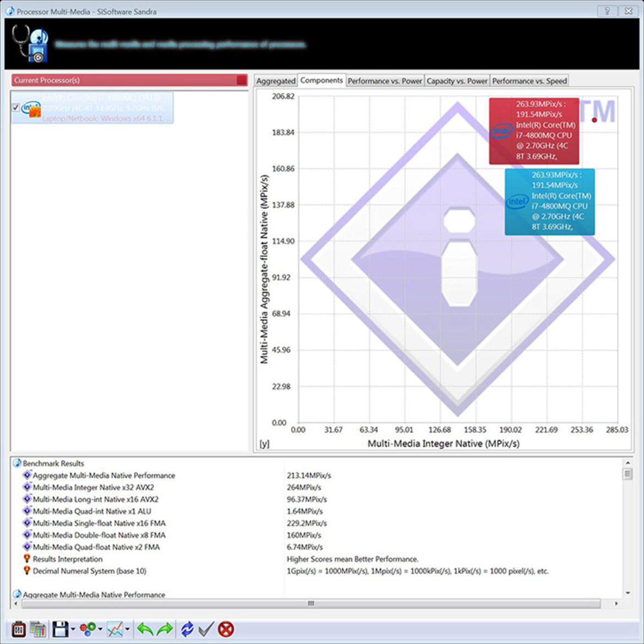Select the Components tab

[x=321, y=80]
